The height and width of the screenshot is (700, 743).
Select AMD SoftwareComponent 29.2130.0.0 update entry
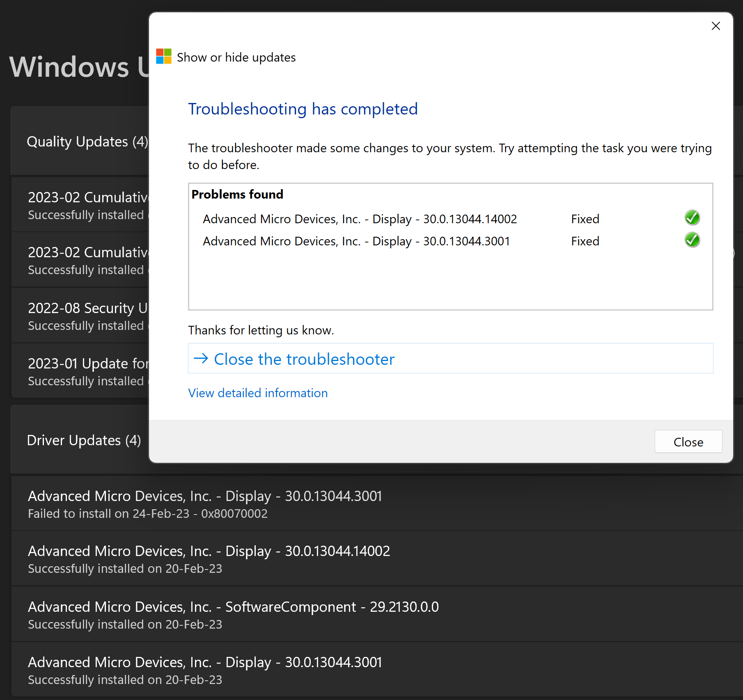click(377, 615)
